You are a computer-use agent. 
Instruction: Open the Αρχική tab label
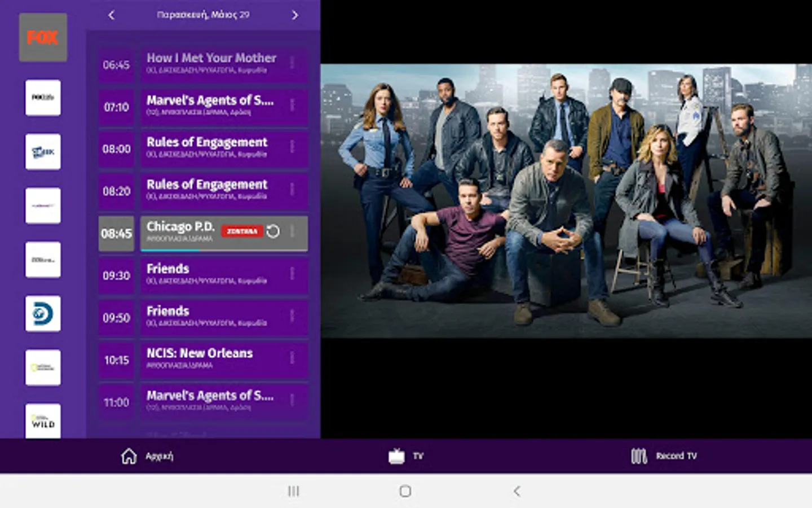160,456
